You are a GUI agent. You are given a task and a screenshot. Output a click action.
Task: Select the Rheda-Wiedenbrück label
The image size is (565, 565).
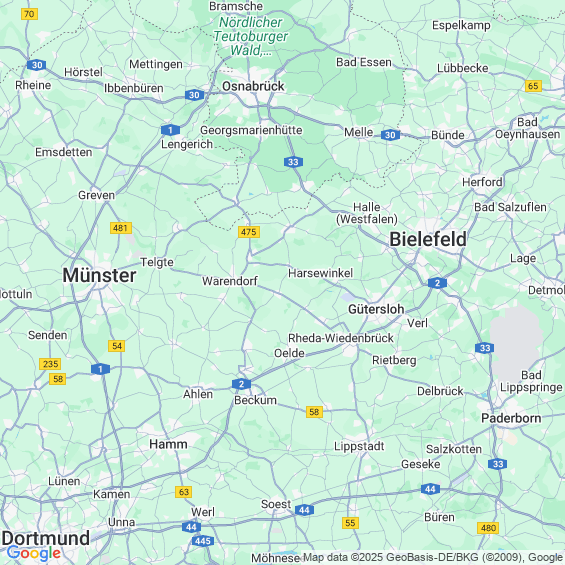[341, 338]
